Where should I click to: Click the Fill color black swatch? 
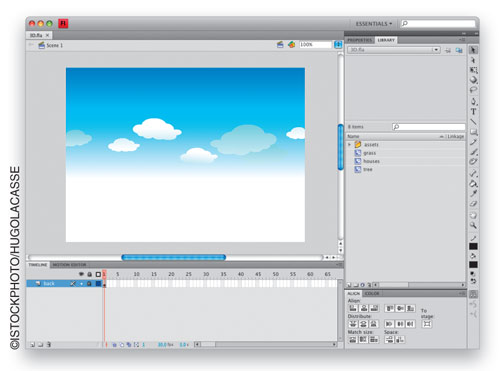click(473, 265)
